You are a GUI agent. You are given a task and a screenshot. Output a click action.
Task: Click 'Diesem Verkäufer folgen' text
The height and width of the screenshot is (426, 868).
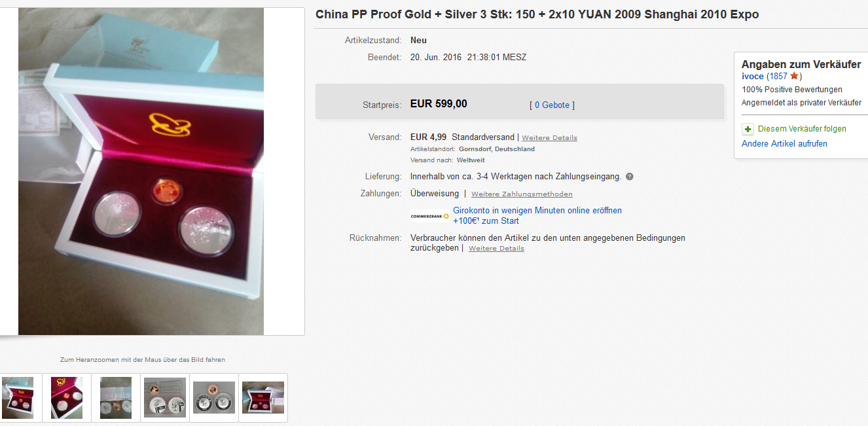click(802, 129)
